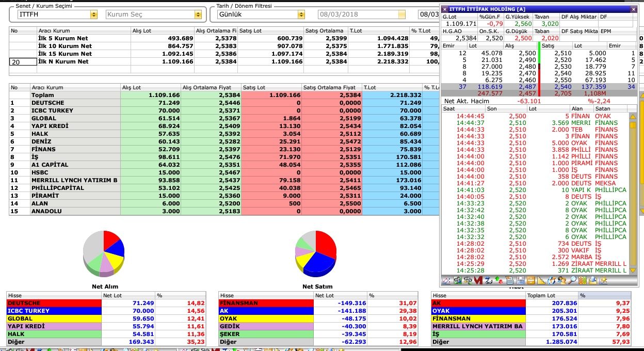
Task: Click the scroll-up arrow of the trades list
Action: [x=633, y=117]
